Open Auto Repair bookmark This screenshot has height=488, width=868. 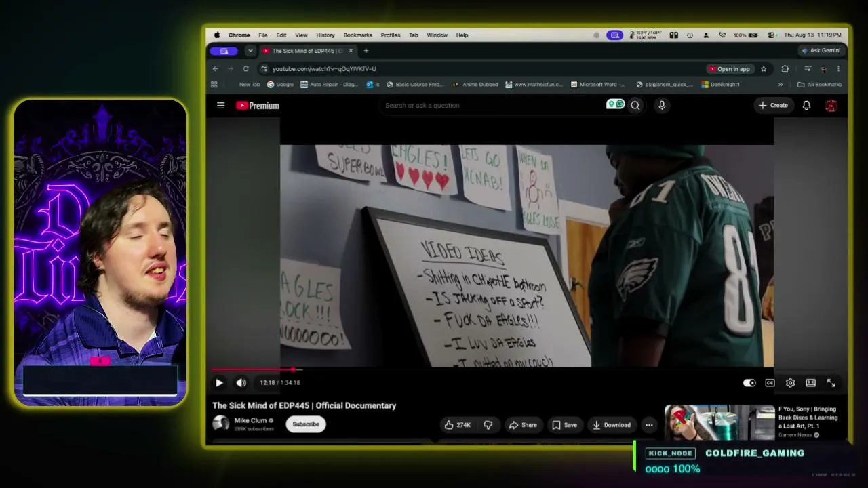click(x=329, y=85)
